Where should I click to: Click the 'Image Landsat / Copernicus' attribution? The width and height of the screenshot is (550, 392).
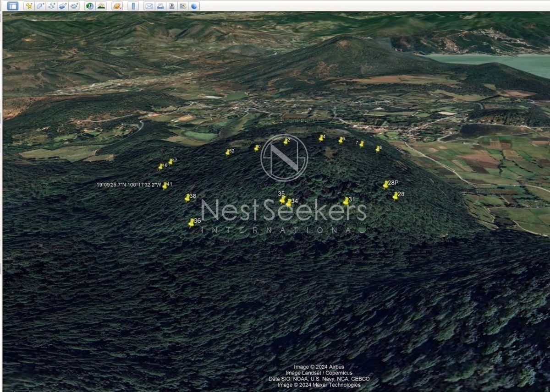(x=319, y=373)
